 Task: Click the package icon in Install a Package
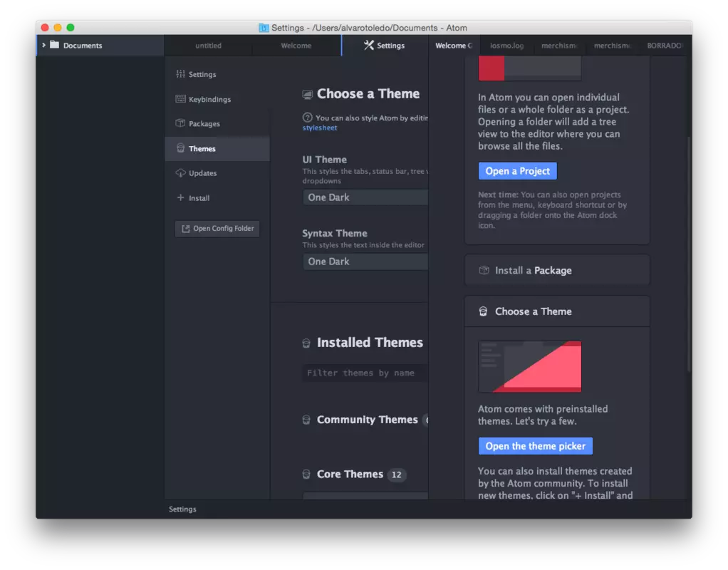pos(484,271)
